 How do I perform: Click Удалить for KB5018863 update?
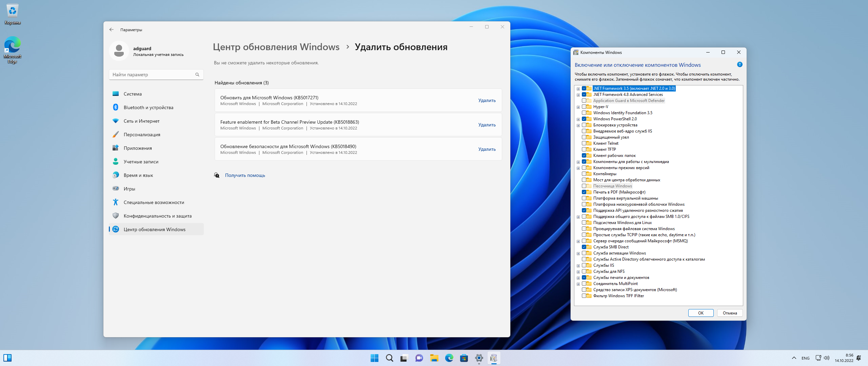[x=487, y=125]
